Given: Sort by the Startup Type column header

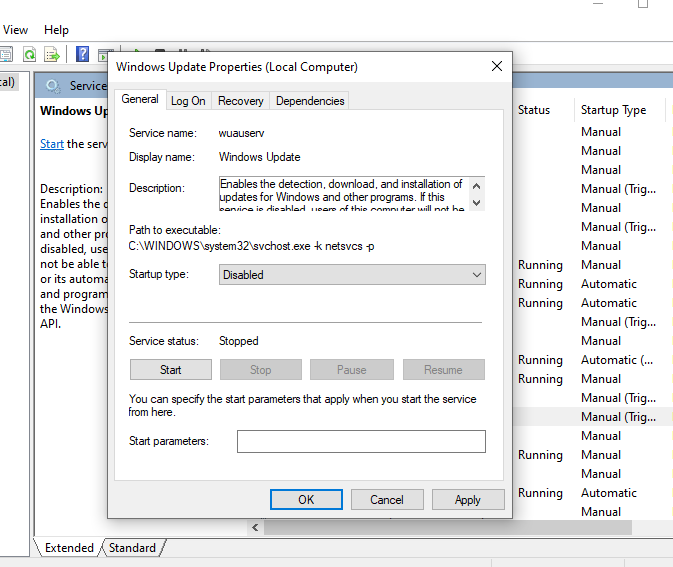Looking at the screenshot, I should tap(613, 110).
